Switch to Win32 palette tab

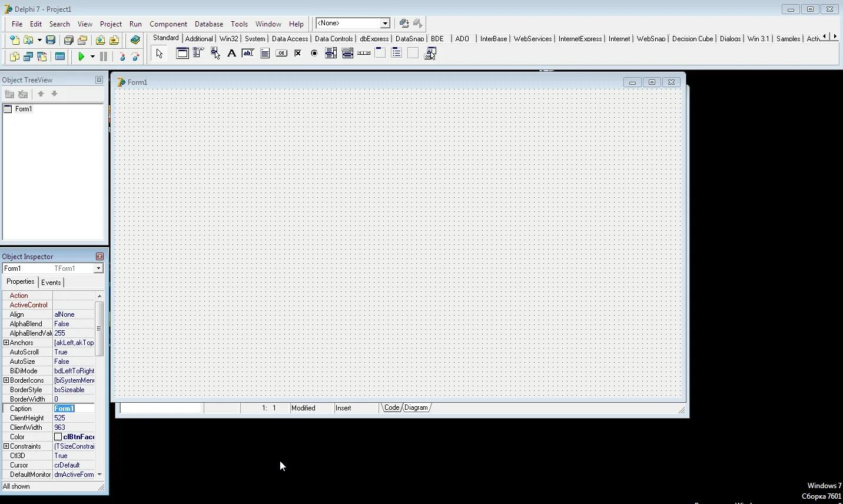[x=229, y=39]
